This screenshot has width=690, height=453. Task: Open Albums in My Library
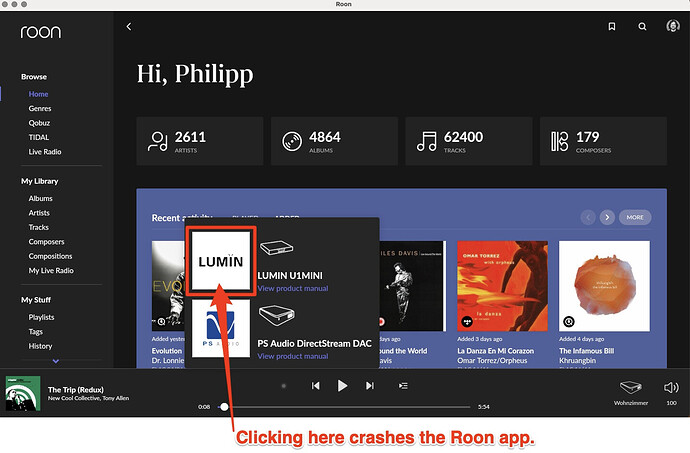(40, 199)
